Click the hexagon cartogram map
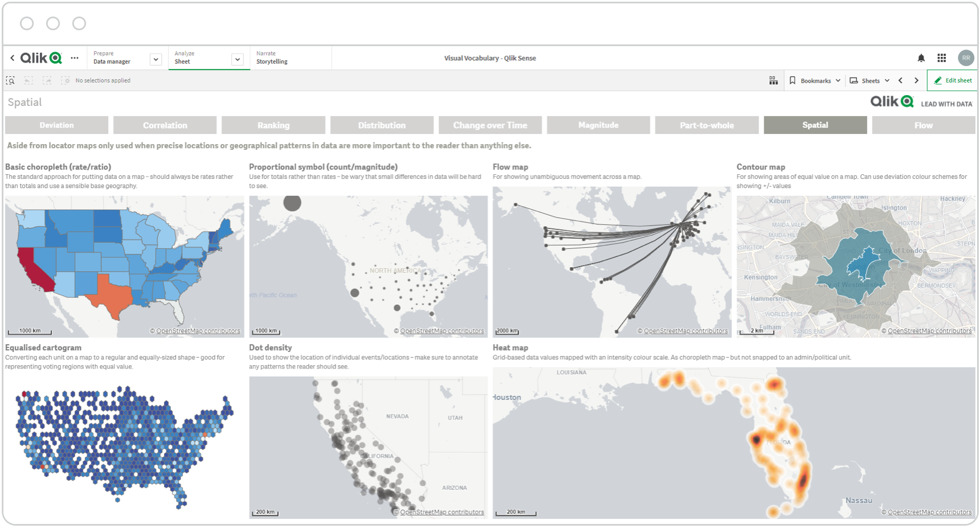Screen dimensions: 980x528 coord(124,447)
